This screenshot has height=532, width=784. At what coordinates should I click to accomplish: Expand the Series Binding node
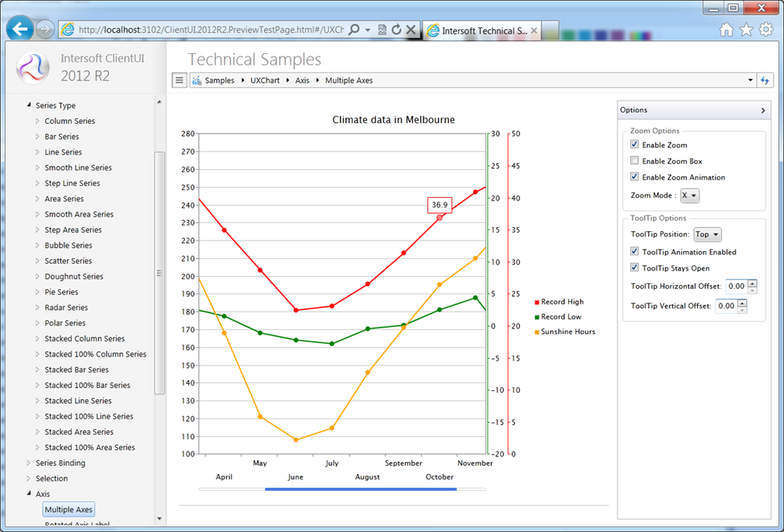pos(28,463)
